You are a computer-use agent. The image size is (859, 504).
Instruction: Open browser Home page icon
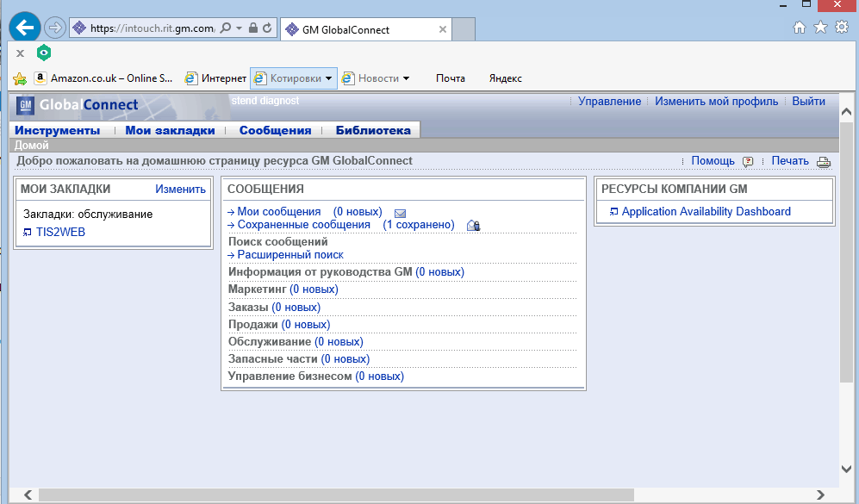(x=800, y=28)
